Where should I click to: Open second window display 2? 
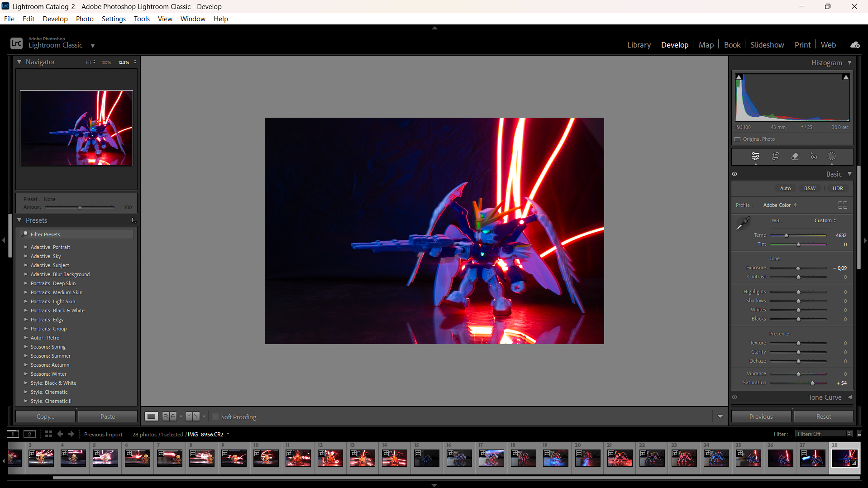29,434
